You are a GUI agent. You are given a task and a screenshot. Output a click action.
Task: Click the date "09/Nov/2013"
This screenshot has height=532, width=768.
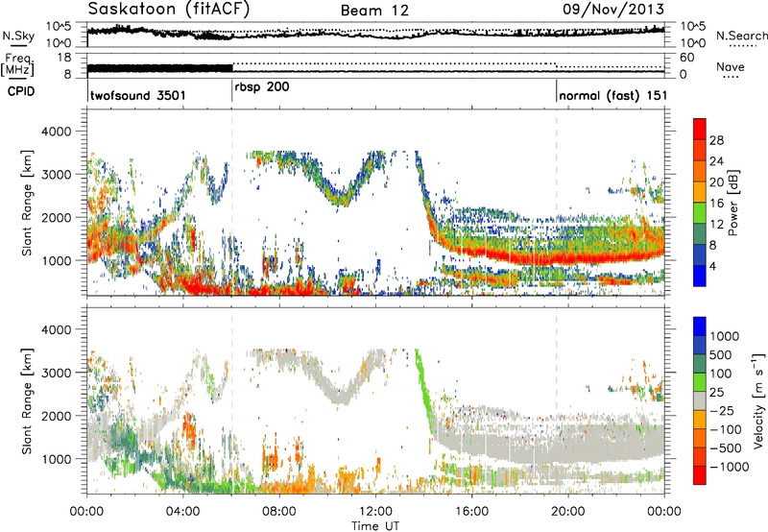pos(613,9)
